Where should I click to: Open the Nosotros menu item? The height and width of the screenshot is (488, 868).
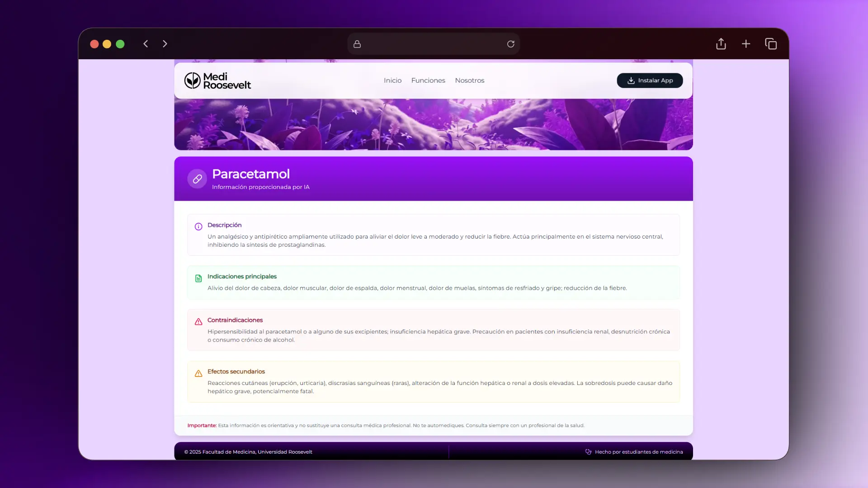coord(469,80)
